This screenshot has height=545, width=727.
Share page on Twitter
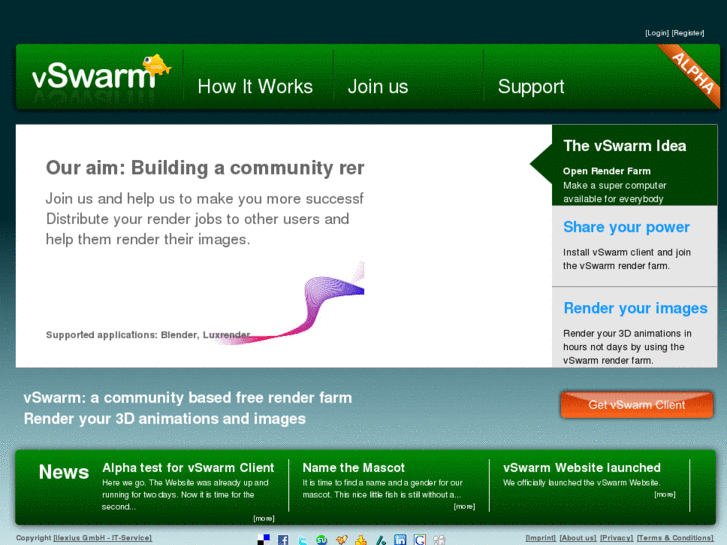tap(303, 540)
